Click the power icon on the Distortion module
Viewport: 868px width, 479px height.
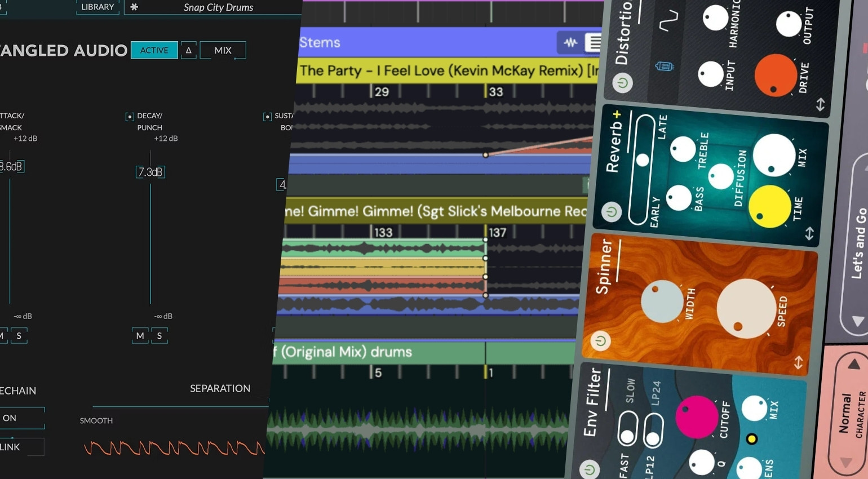pyautogui.click(x=622, y=83)
